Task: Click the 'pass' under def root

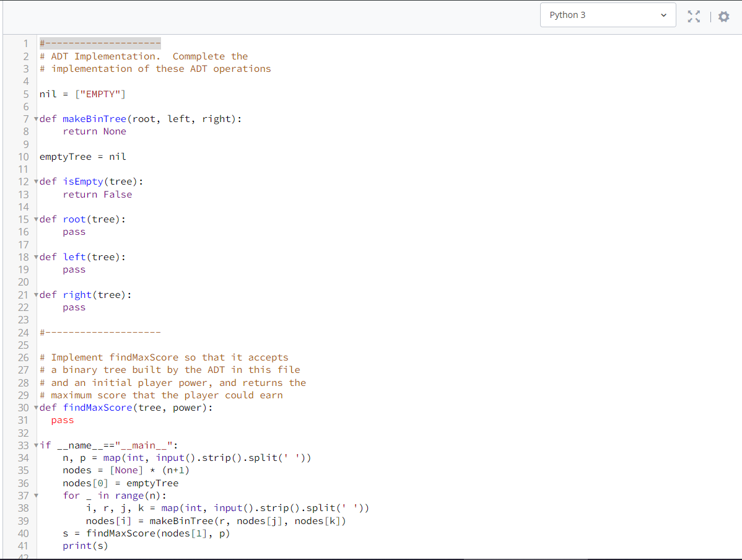Action: [74, 232]
